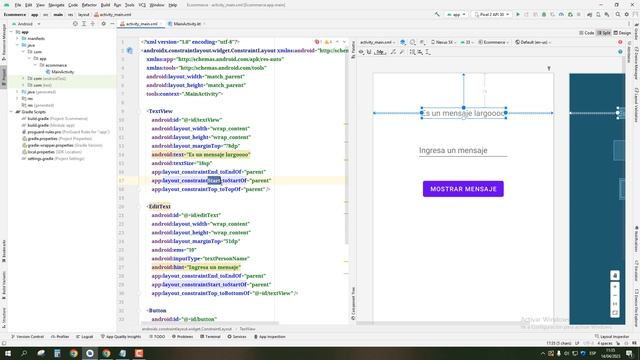Click the pan hand icon in preview
This screenshot has height=360, width=640.
(615, 276)
